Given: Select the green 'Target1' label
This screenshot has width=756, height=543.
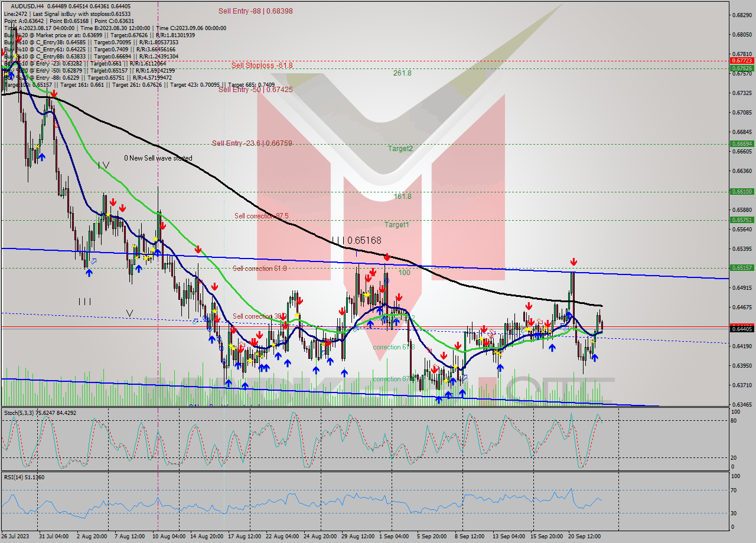Looking at the screenshot, I should (396, 225).
